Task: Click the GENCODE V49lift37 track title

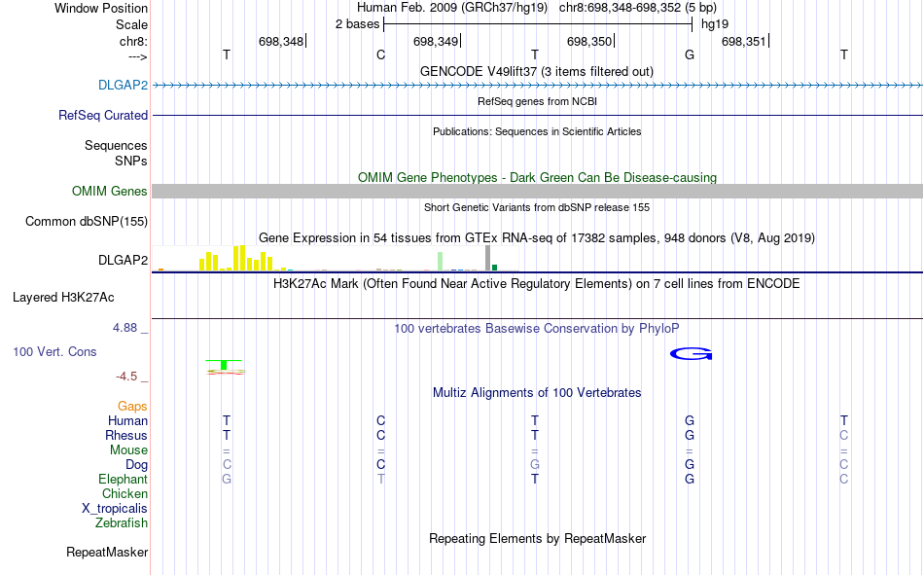Action: click(537, 71)
